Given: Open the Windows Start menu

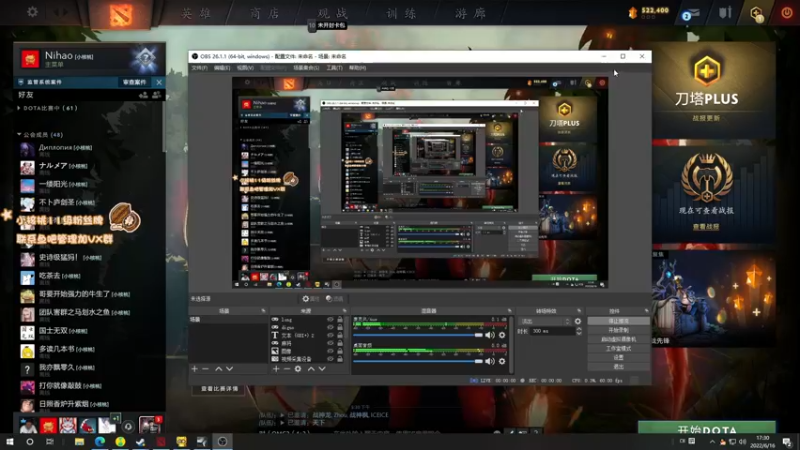Looking at the screenshot, I should [x=9, y=441].
